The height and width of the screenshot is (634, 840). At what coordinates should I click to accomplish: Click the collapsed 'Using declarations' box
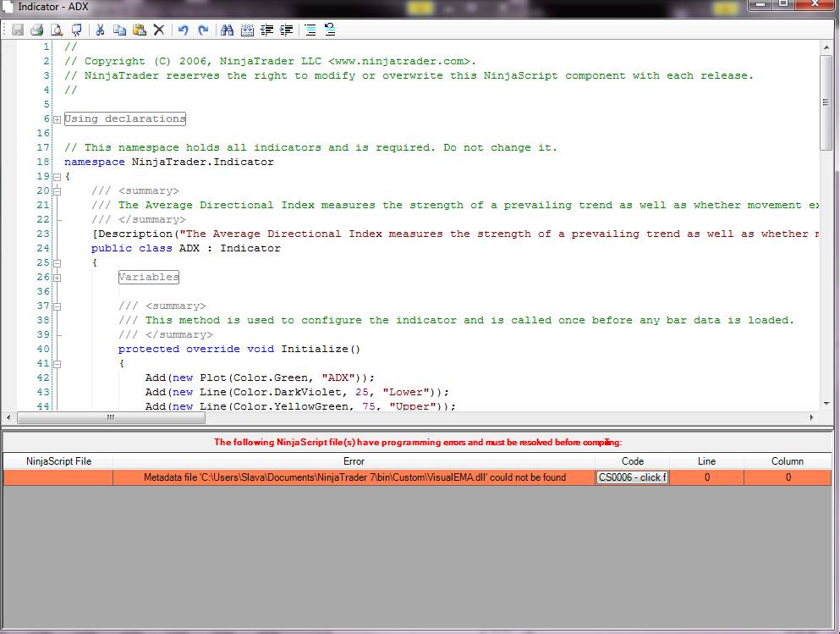(x=125, y=119)
